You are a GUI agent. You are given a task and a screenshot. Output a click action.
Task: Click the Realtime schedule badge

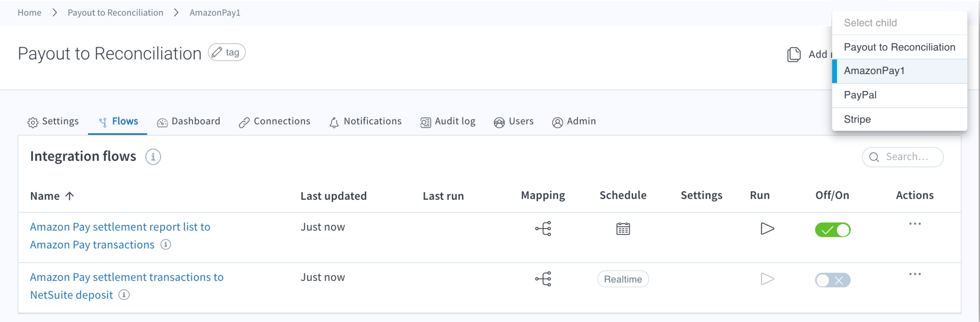(x=623, y=279)
